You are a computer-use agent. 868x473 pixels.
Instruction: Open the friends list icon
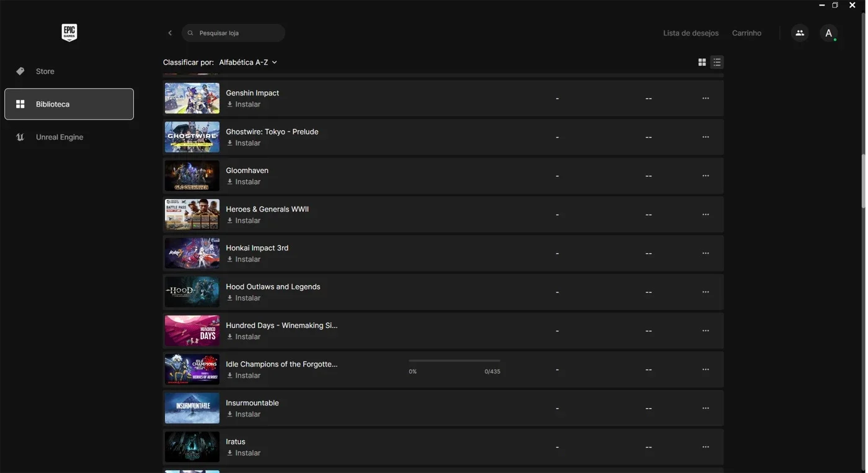coord(800,33)
